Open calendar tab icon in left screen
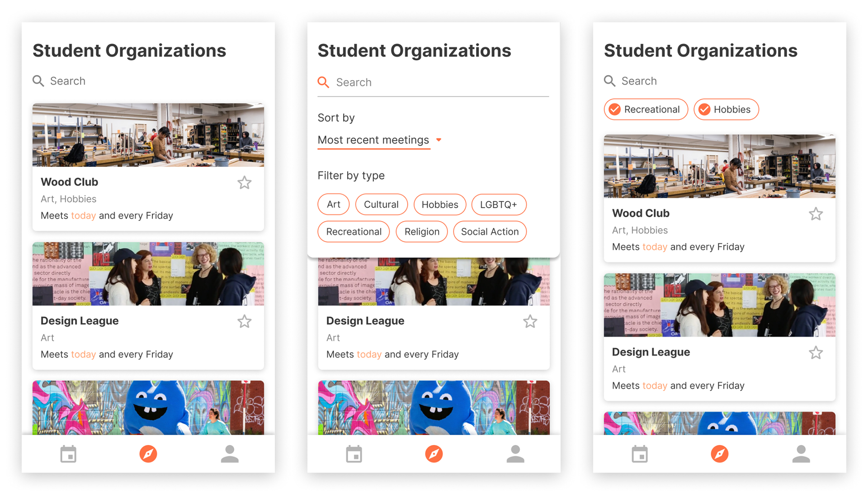 pos(68,454)
